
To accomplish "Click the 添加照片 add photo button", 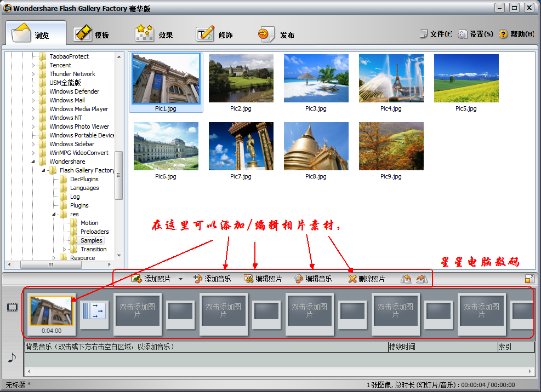I will [x=151, y=279].
